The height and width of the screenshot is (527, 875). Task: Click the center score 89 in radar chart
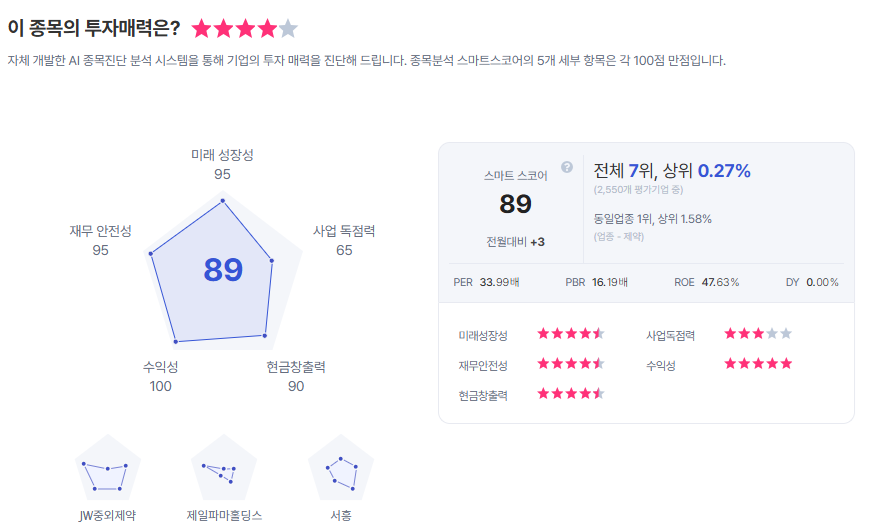click(x=223, y=270)
